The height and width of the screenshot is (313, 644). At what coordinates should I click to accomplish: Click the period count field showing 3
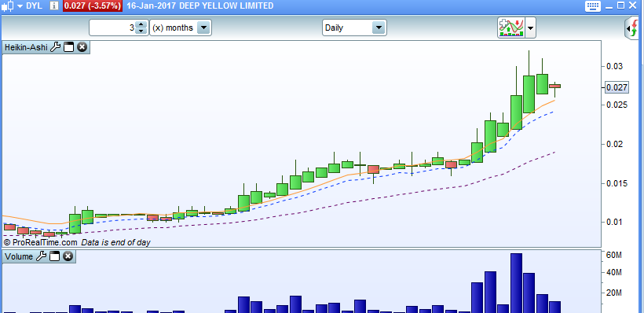[x=112, y=28]
